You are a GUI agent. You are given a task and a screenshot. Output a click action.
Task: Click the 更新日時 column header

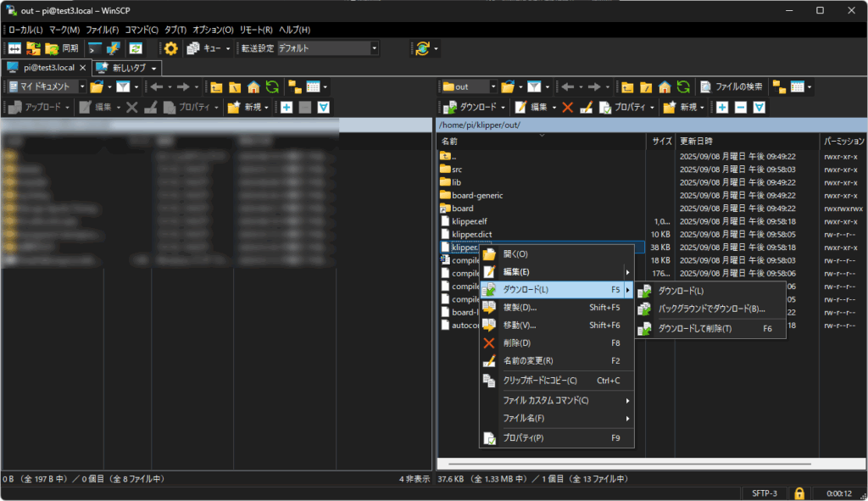(x=696, y=142)
